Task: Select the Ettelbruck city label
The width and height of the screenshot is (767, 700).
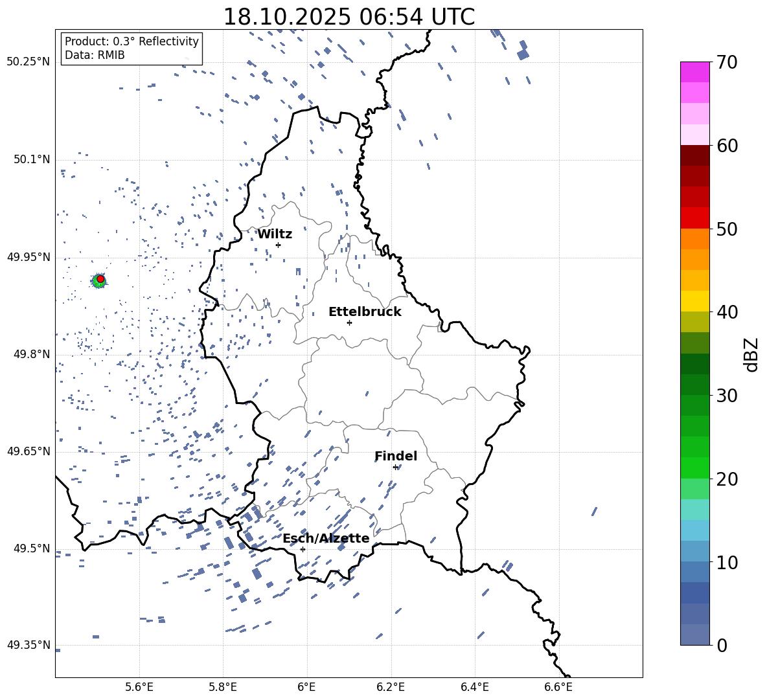Action: 365,311
